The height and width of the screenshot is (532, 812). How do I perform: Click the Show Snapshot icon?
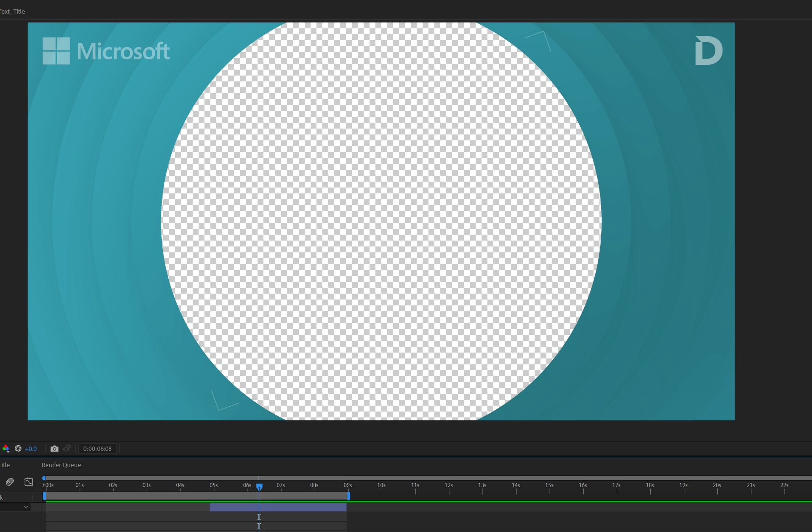coord(67,448)
